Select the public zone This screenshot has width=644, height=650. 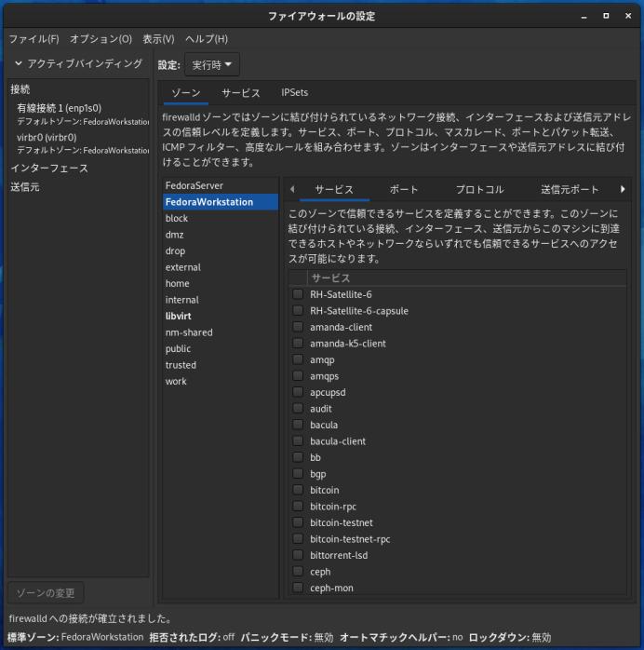221,348
